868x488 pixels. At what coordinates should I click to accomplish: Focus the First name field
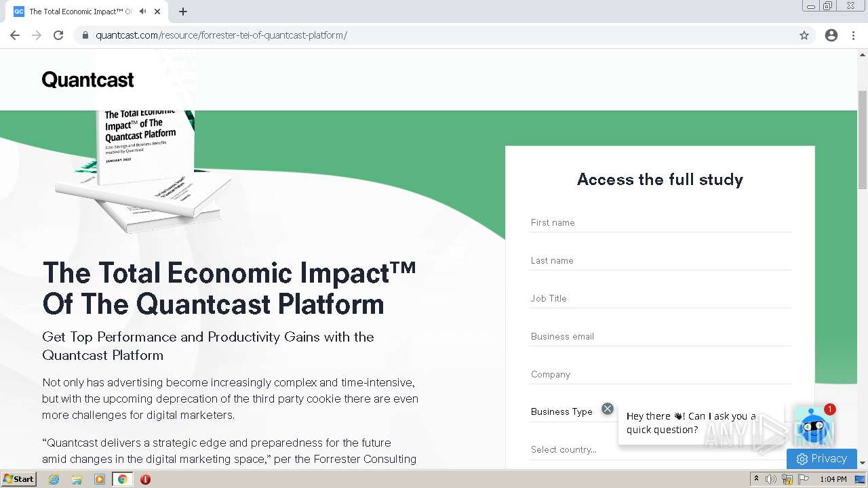coord(660,222)
